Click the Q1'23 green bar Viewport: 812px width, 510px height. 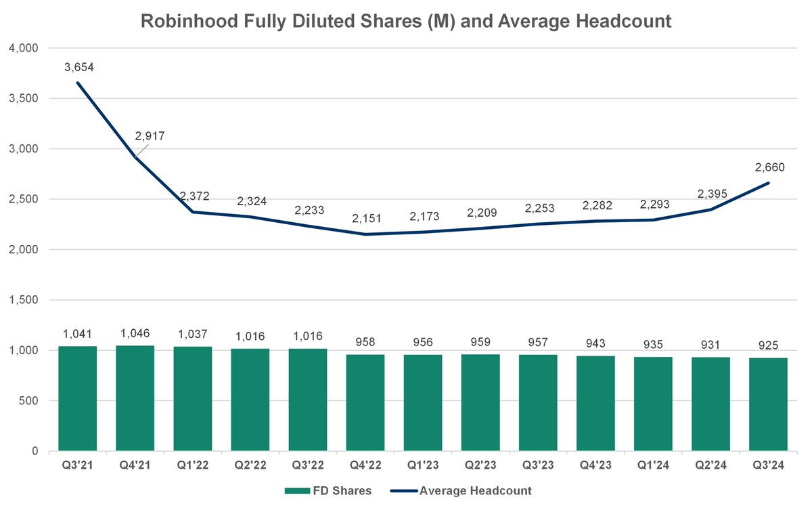(423, 403)
